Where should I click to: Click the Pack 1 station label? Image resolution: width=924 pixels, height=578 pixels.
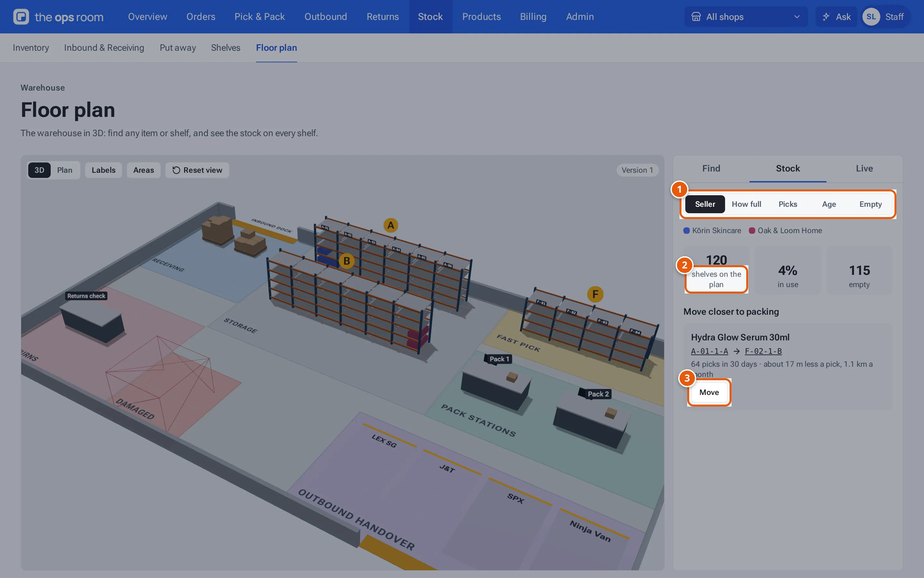point(500,359)
